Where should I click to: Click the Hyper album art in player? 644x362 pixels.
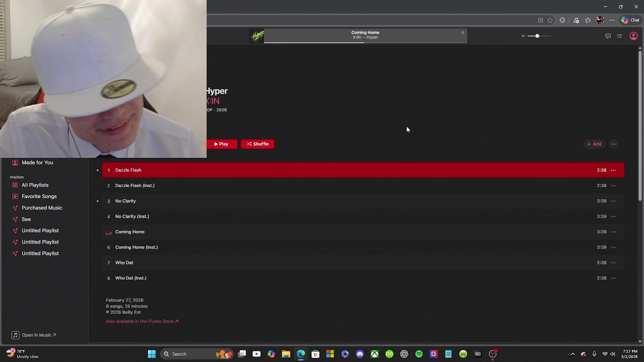coord(258,36)
